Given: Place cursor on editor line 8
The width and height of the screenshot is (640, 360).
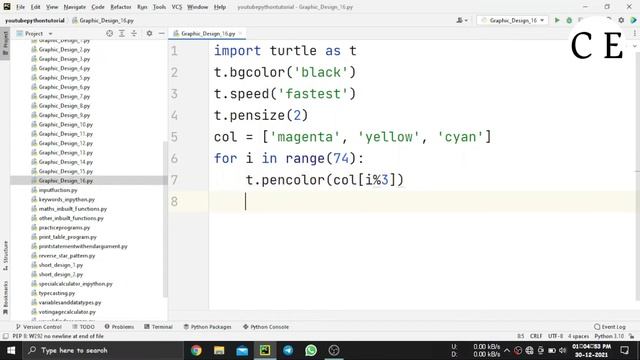Looking at the screenshot, I should pyautogui.click(x=422, y=201).
